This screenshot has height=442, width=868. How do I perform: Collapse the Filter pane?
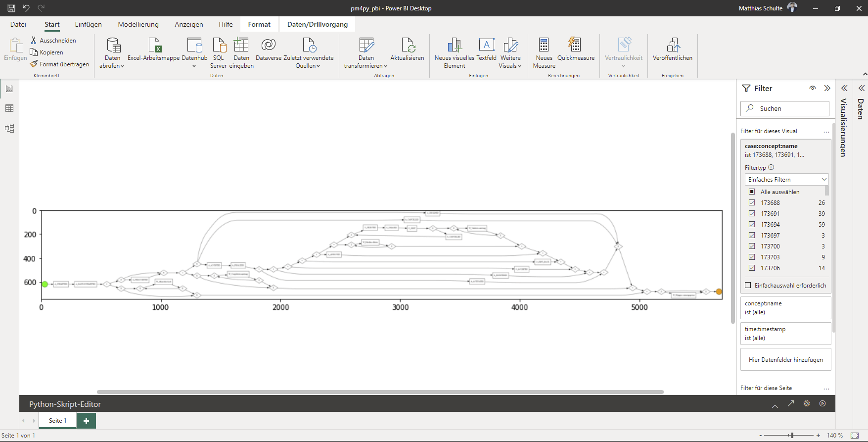point(827,88)
